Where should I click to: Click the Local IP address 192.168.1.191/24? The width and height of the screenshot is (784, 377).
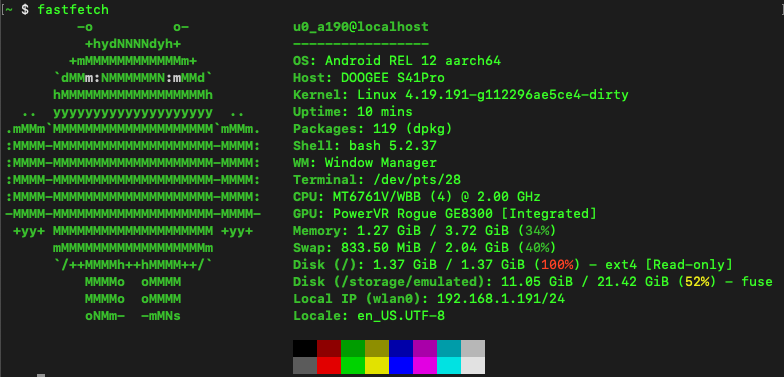(x=501, y=298)
